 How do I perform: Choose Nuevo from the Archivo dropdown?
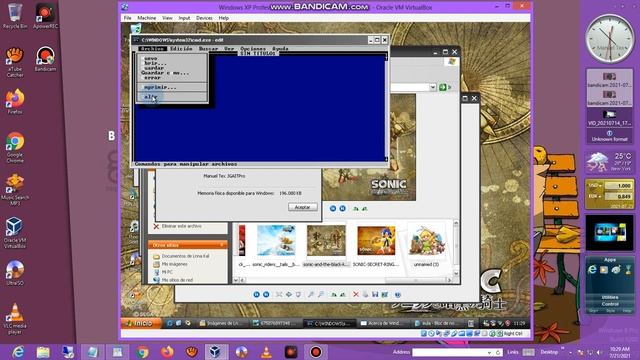click(x=172, y=58)
